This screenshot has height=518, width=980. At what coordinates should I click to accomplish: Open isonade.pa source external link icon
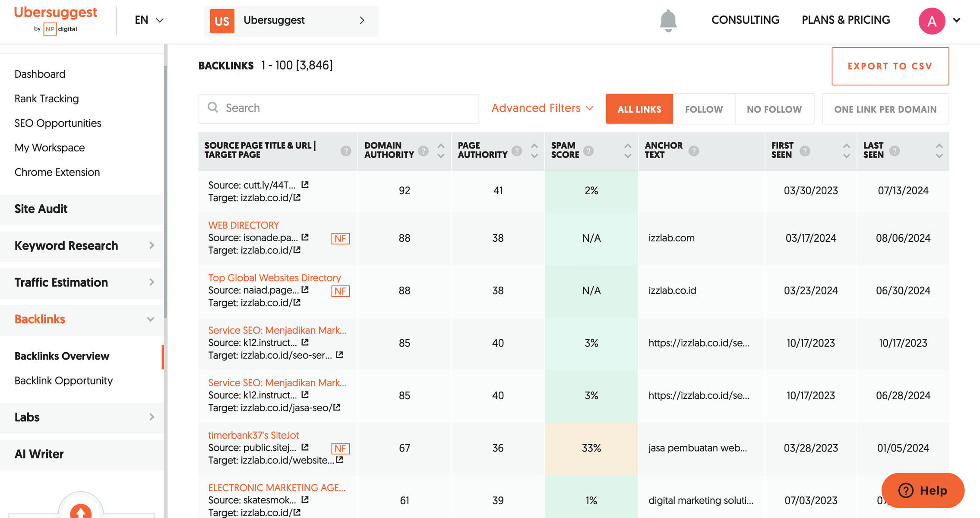click(x=305, y=237)
